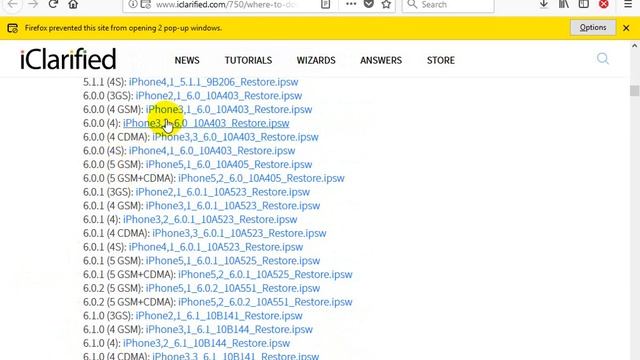Screen dimensions: 640x360
Task: Download iPhone5,1_6.0_10A405_Restore.ipsw
Action: [x=229, y=164]
